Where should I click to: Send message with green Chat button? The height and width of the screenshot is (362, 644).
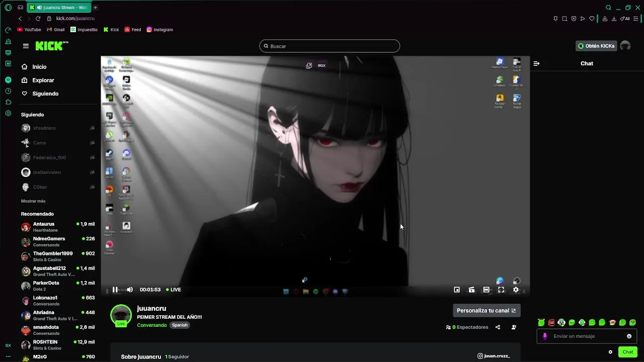click(627, 352)
